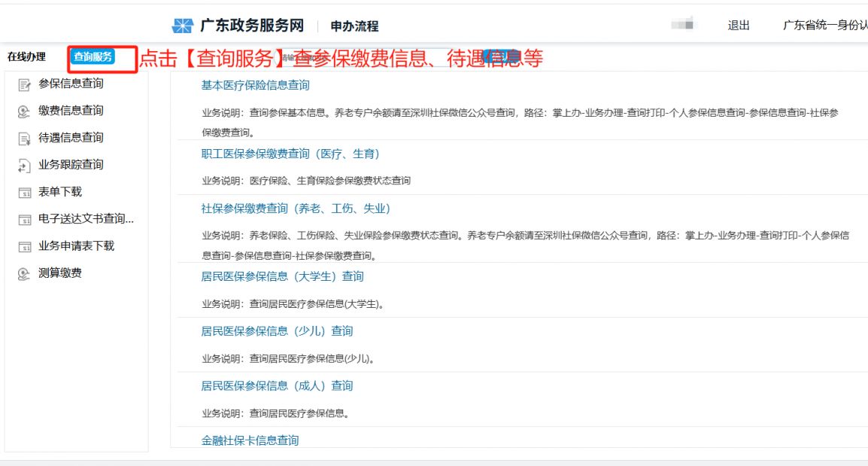Click the 广东政务服务网 logo icon
Viewport: 868px width, 466px height.
[183, 26]
